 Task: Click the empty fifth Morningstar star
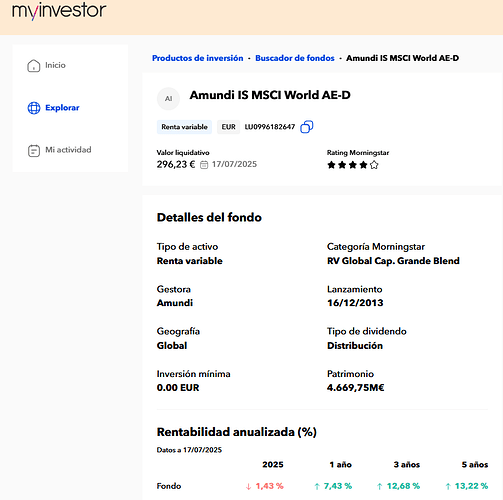[374, 165]
